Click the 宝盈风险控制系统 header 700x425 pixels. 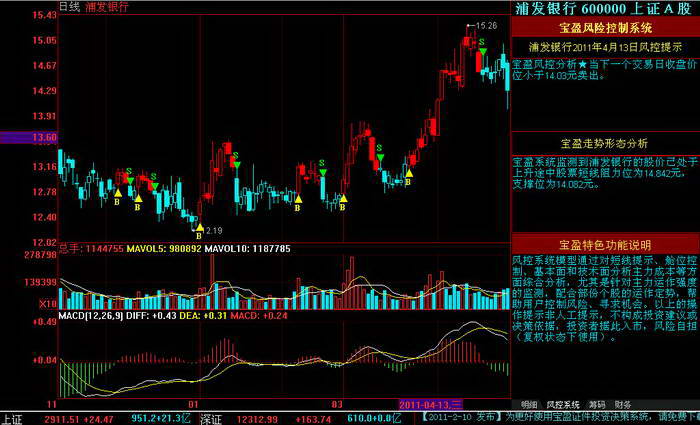605,28
